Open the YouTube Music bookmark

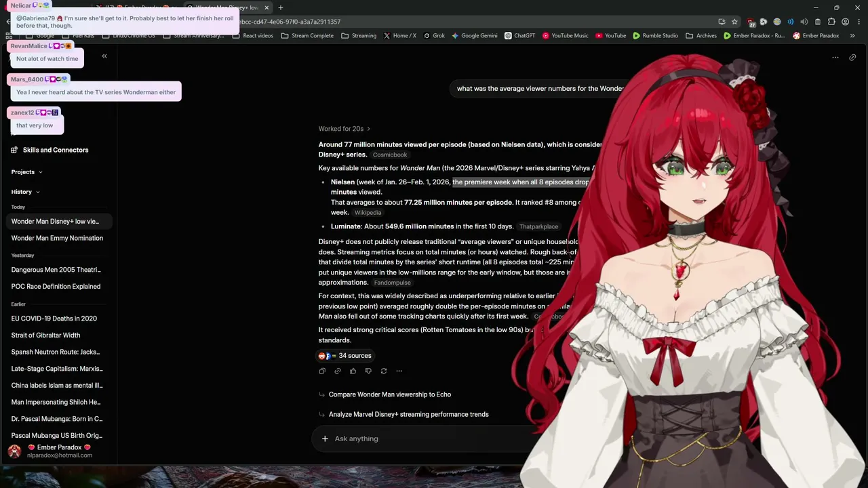coord(566,35)
